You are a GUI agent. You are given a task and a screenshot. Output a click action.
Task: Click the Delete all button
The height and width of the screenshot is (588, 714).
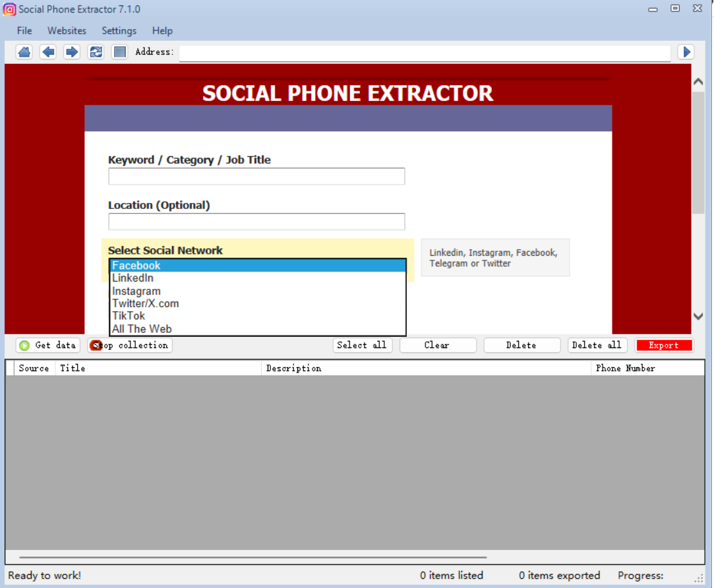597,345
